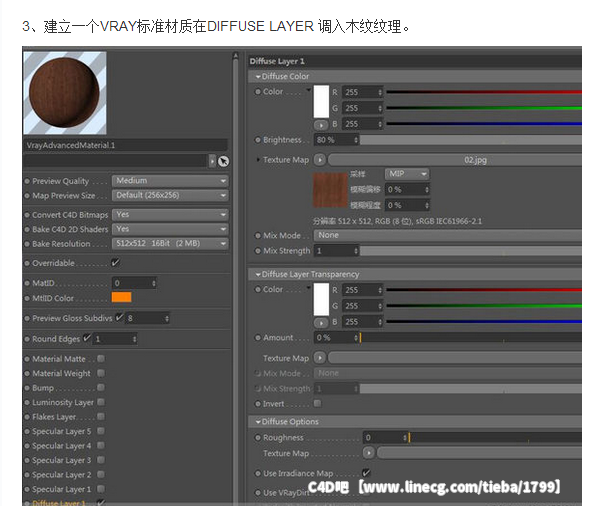
Task: Collapse the Diffuse Color section
Action: [258, 77]
